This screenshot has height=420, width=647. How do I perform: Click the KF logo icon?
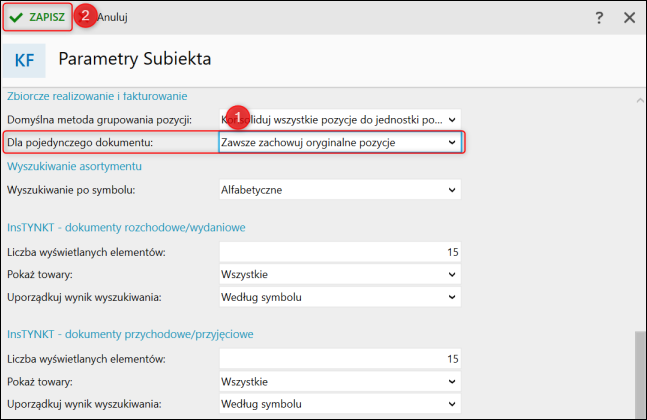25,60
